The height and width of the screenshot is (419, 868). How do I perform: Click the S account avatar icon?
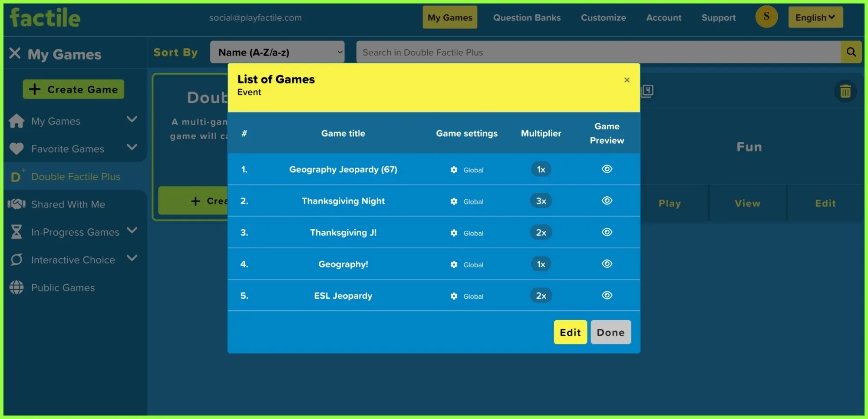tap(766, 17)
